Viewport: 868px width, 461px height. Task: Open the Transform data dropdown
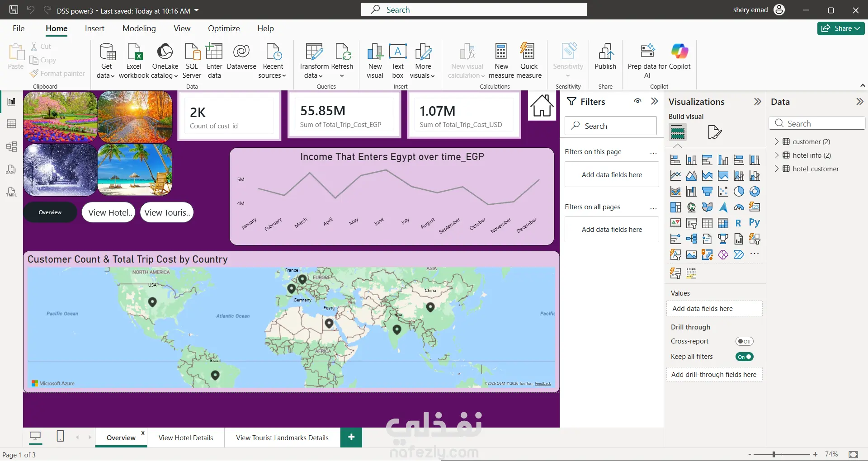click(314, 71)
